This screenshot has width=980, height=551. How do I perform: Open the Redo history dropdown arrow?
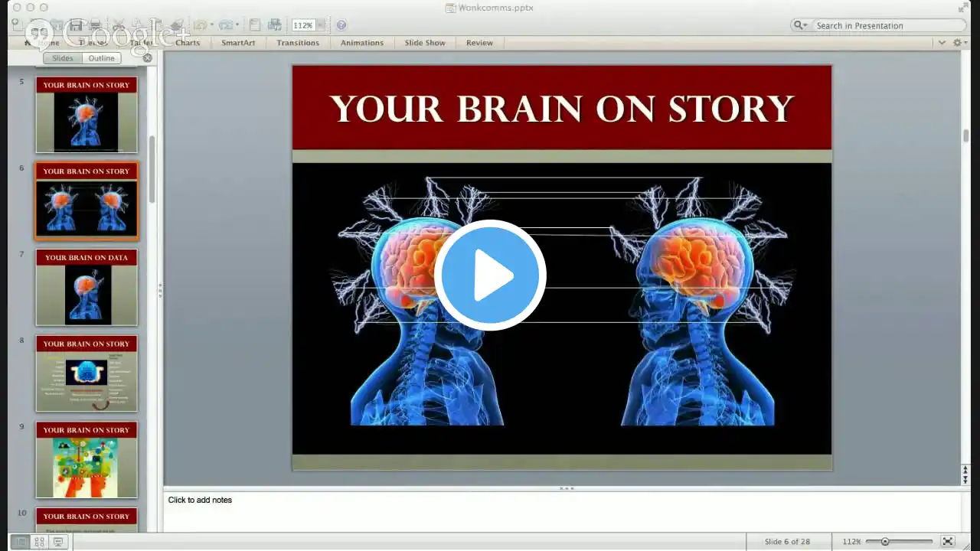tap(237, 25)
